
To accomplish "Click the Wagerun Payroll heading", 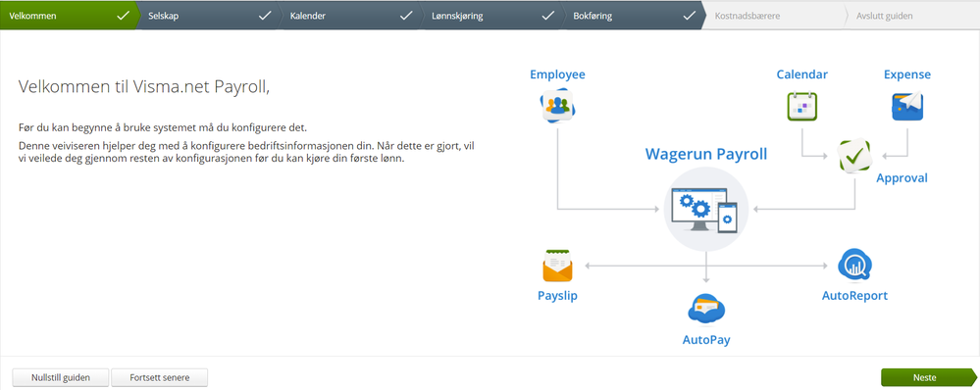I will [705, 154].
